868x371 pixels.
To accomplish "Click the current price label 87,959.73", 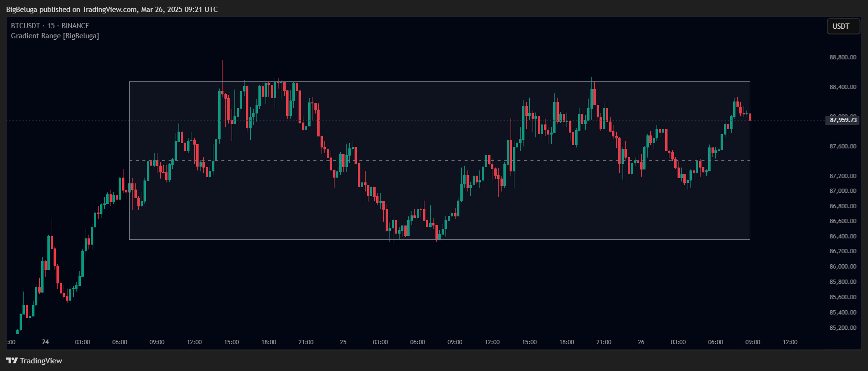I will point(843,120).
